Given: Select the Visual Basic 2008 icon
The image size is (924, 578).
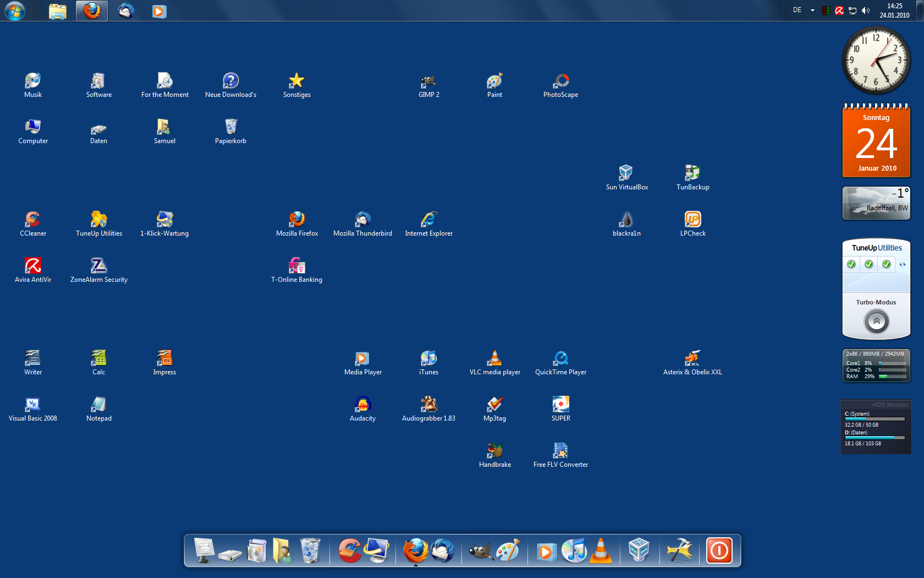Looking at the screenshot, I should 33,409.
